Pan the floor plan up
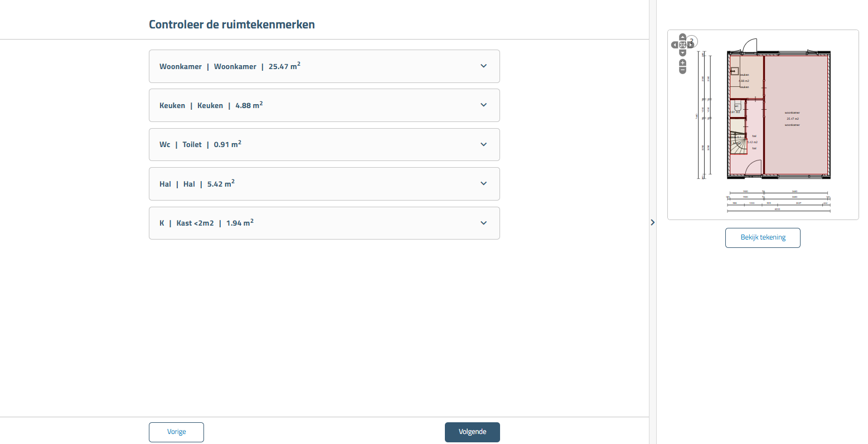The height and width of the screenshot is (444, 868). point(683,37)
